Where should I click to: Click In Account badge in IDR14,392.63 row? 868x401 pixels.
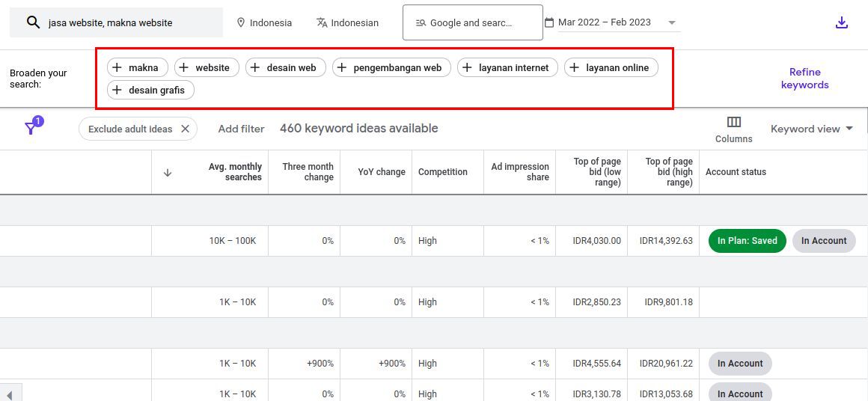click(824, 241)
